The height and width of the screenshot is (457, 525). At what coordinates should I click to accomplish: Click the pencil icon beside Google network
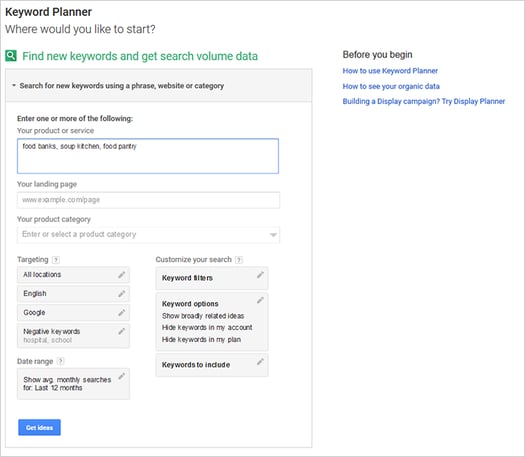(x=122, y=313)
